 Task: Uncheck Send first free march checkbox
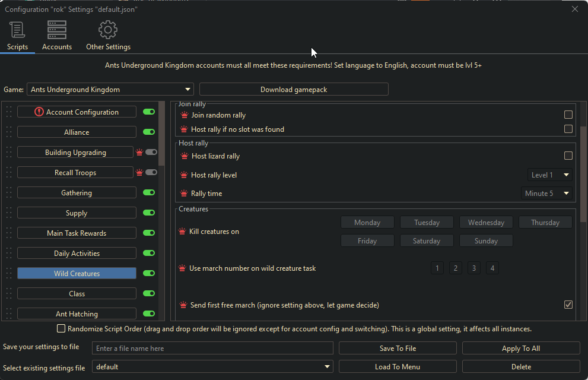point(568,305)
